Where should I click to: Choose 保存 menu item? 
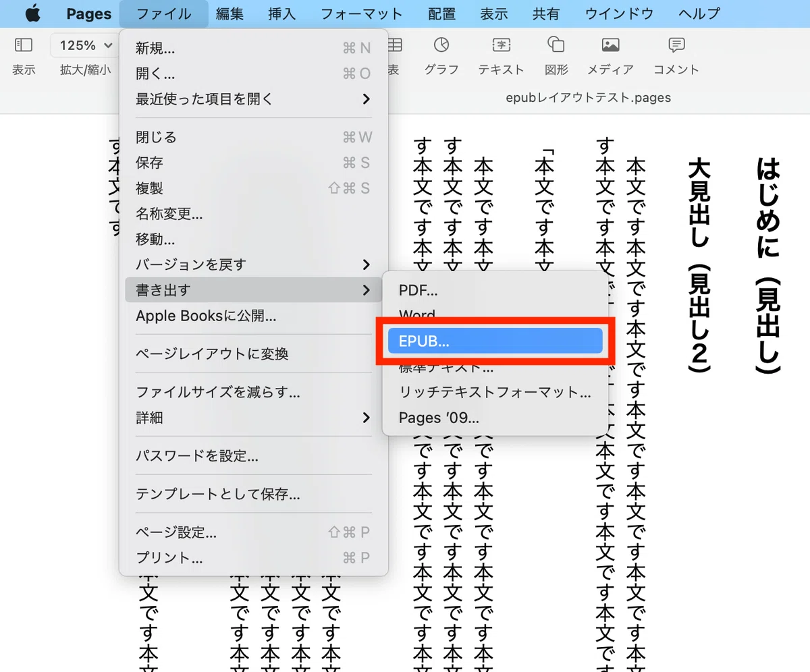254,163
